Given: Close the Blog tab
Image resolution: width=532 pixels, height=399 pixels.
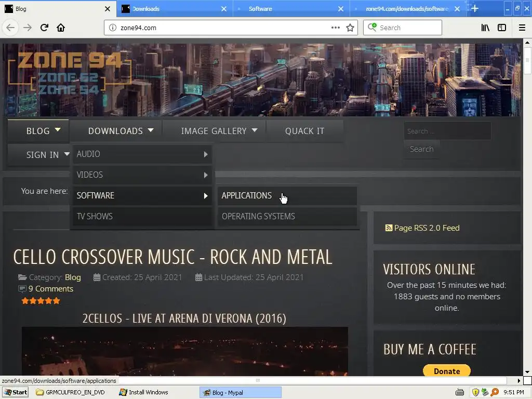Looking at the screenshot, I should [108, 9].
